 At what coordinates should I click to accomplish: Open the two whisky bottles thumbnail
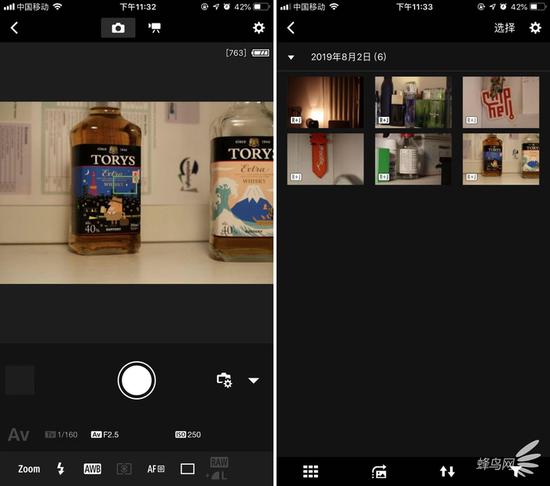[501, 159]
